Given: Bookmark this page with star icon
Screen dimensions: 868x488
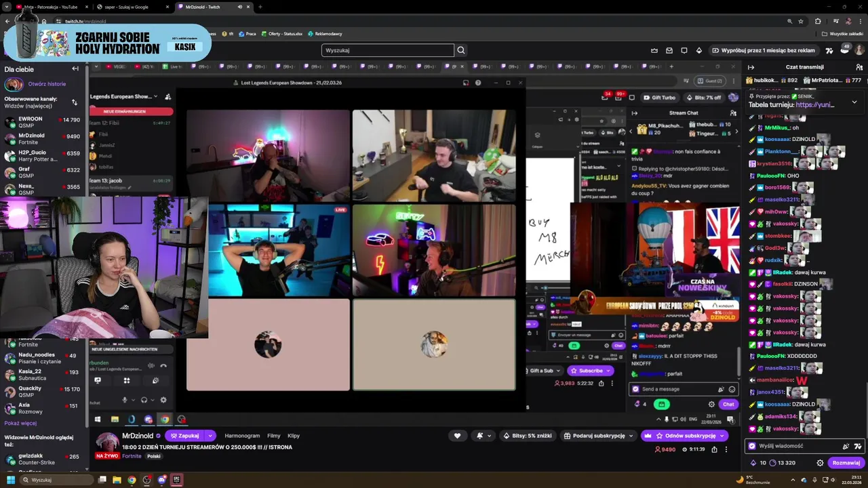Looking at the screenshot, I should point(801,21).
